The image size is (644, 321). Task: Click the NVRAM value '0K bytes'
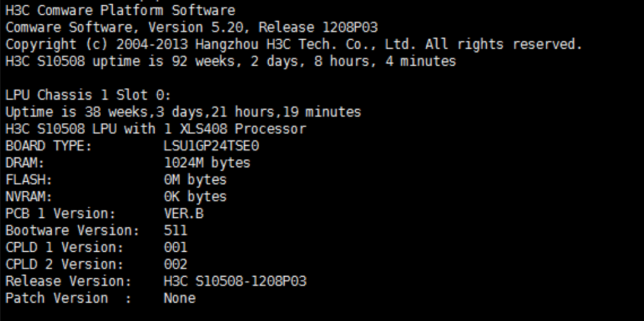195,197
